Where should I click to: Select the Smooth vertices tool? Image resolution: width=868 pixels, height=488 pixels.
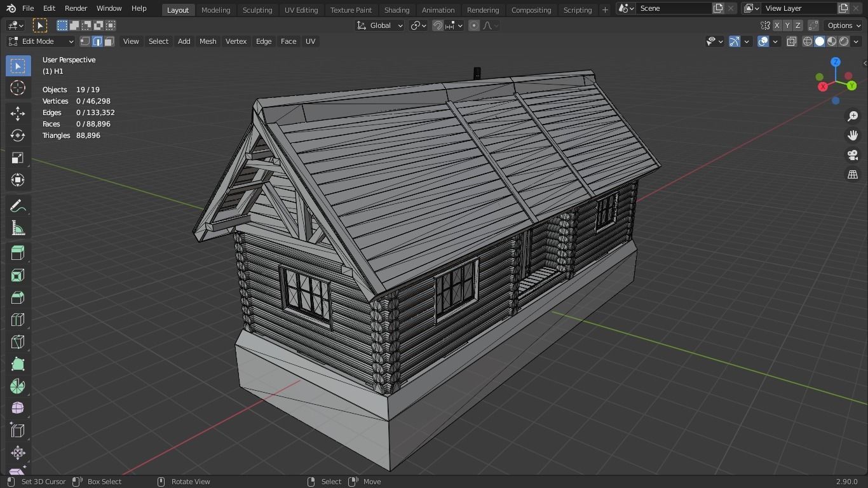click(18, 408)
